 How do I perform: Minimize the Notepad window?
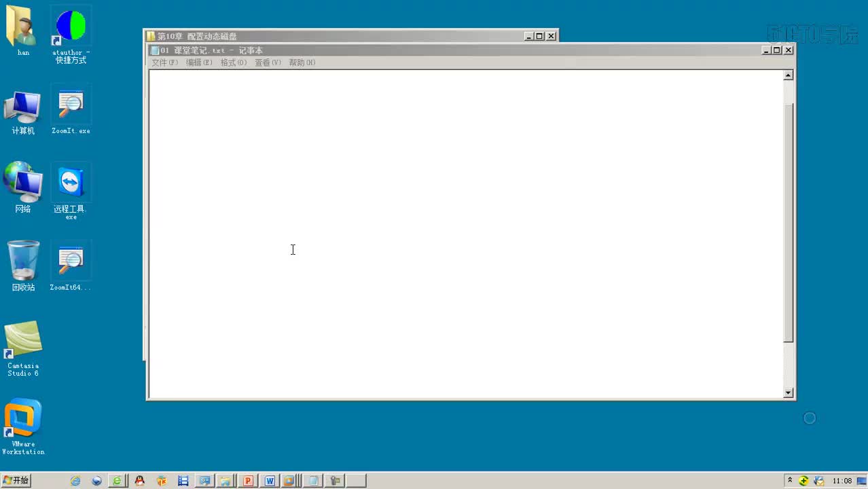(766, 50)
